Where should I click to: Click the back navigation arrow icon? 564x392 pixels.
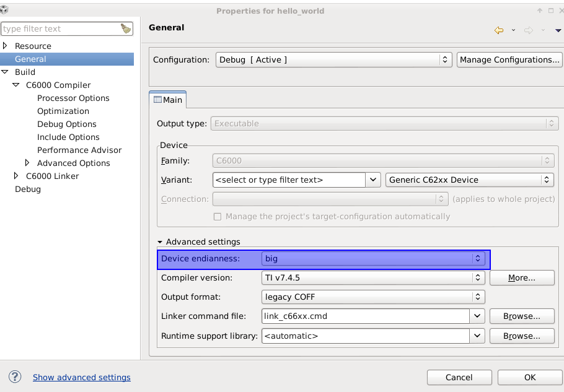coord(498,30)
